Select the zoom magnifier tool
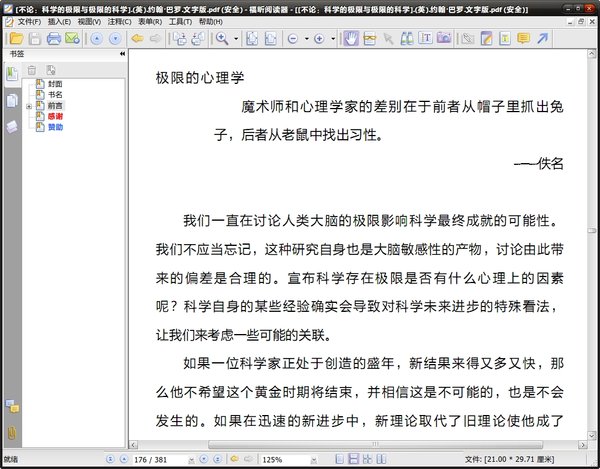This screenshot has width=600, height=469. click(x=222, y=39)
